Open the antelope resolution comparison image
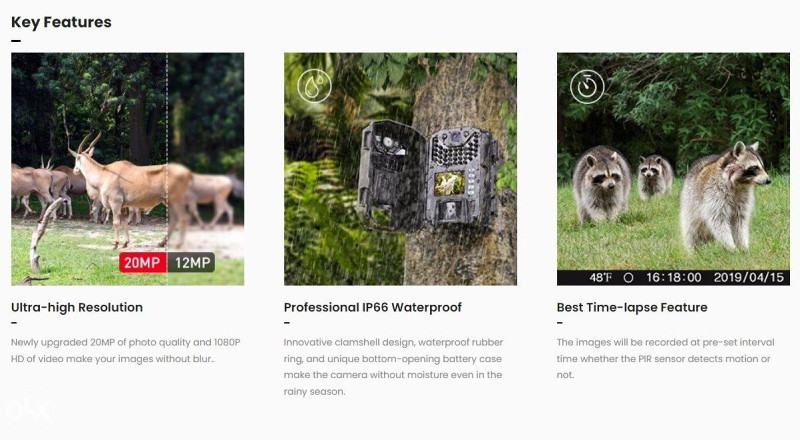 [x=128, y=169]
